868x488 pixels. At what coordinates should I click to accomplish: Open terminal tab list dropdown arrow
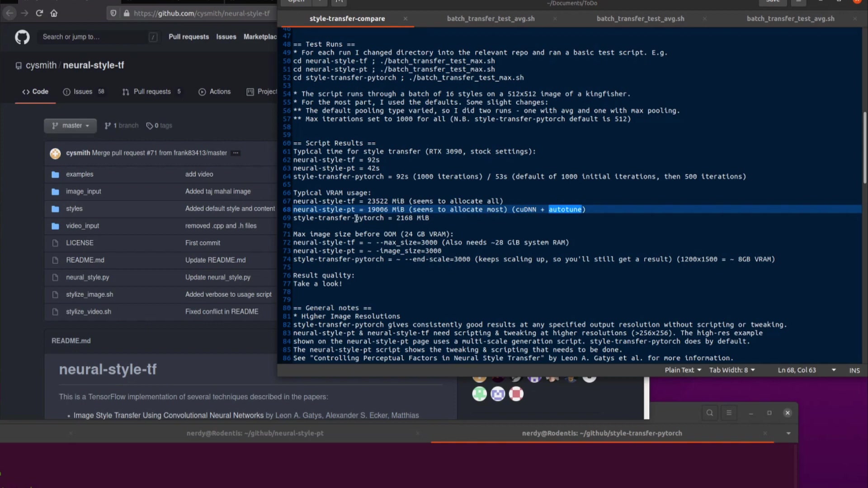(x=788, y=433)
